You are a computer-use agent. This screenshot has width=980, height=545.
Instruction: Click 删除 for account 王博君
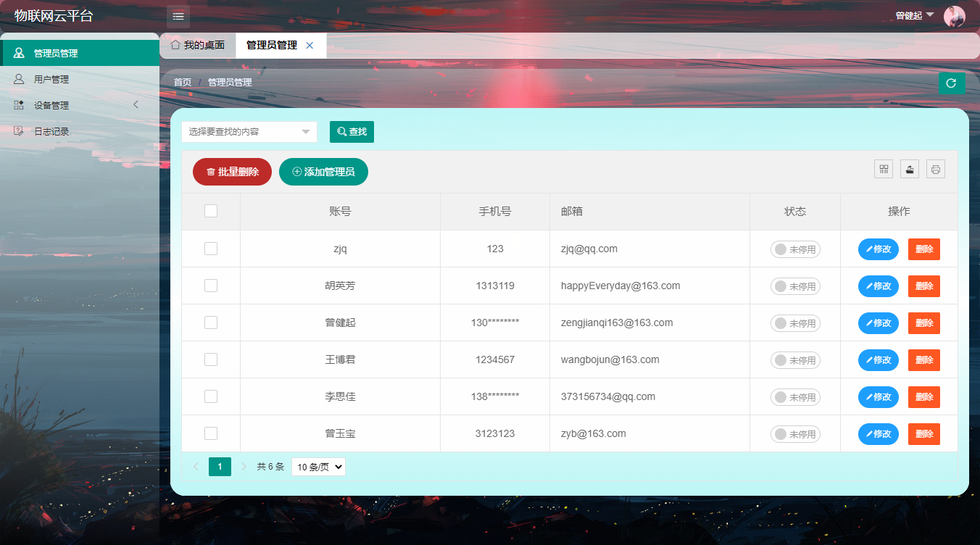pos(924,360)
